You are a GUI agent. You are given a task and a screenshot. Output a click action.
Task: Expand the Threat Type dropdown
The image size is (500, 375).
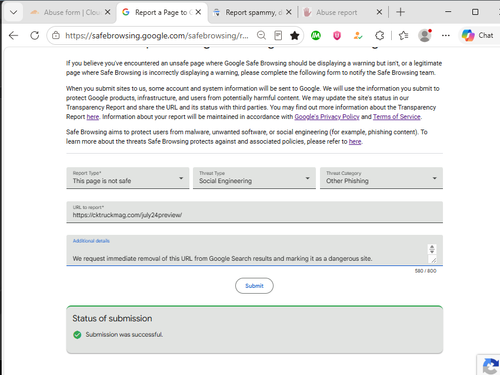254,178
